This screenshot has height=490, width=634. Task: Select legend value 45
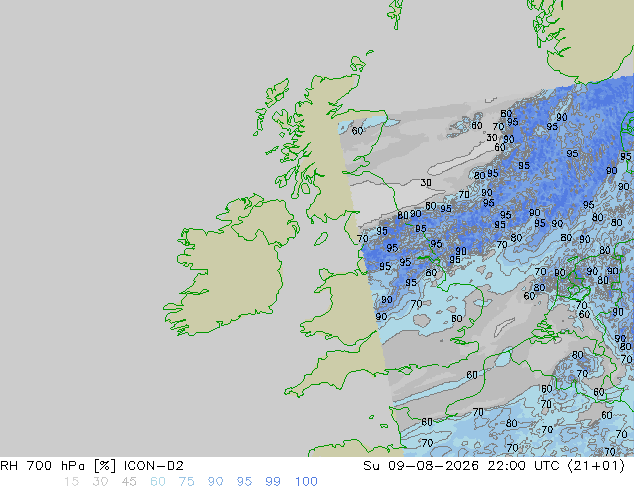pos(129,482)
